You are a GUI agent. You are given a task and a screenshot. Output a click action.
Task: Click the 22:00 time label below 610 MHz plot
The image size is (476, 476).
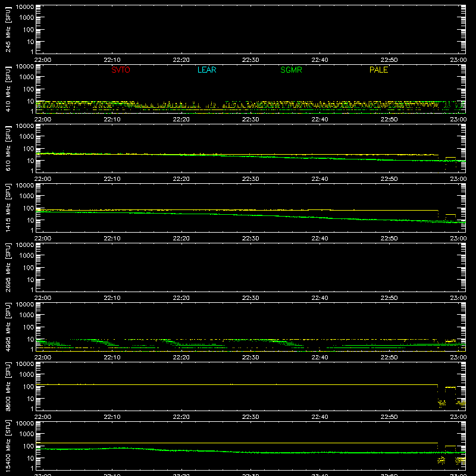[x=43, y=179]
